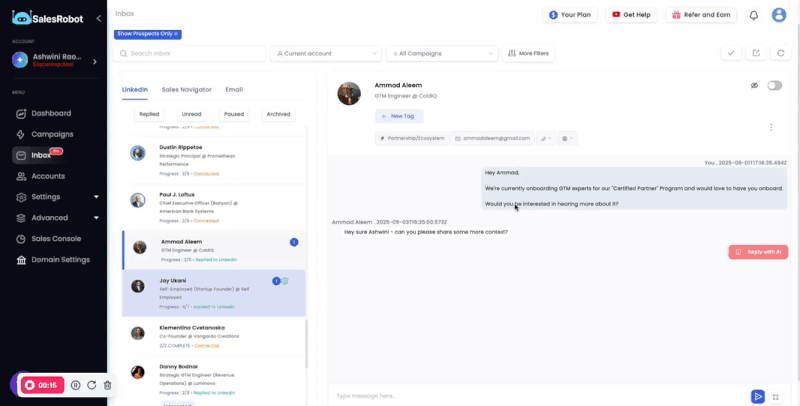Filter conversations by Replied

point(149,114)
